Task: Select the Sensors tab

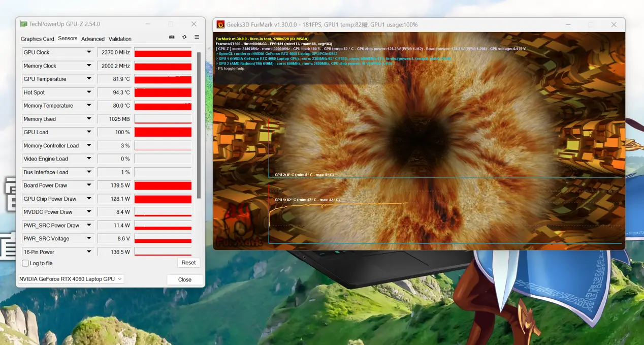Action: point(68,38)
